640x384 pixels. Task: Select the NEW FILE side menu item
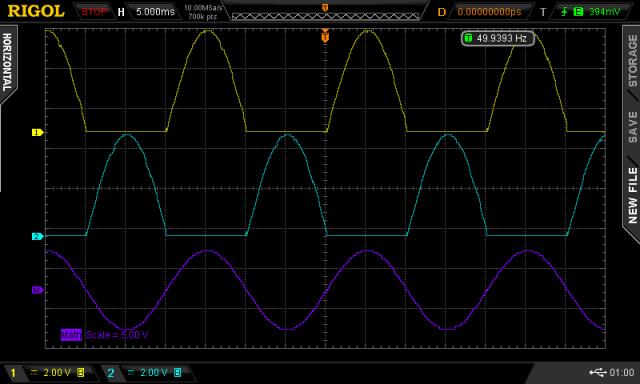633,195
